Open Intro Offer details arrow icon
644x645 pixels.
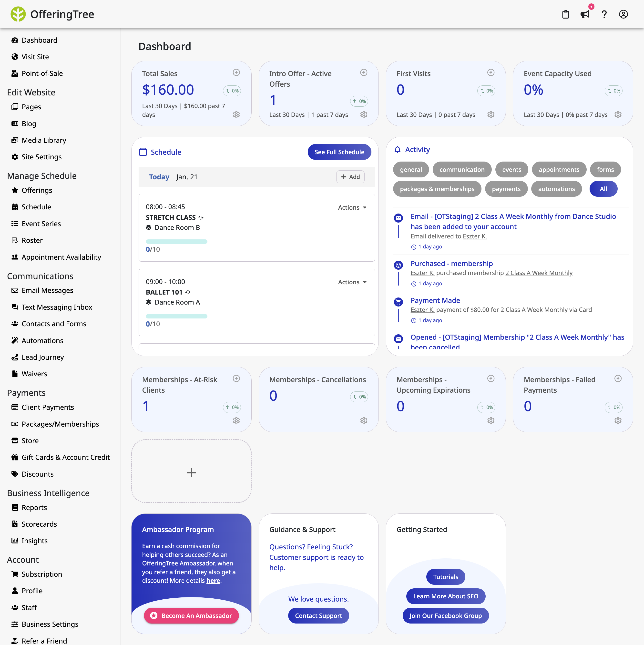364,72
